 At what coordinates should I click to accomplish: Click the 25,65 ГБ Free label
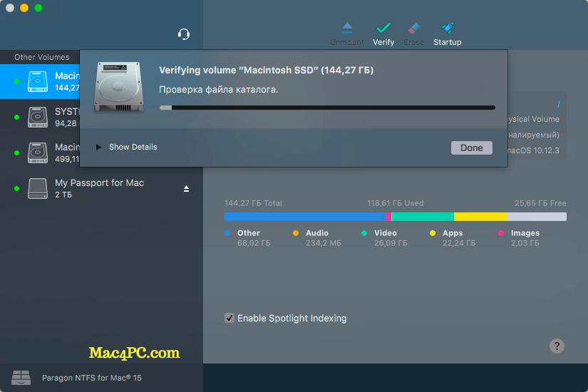coord(540,203)
